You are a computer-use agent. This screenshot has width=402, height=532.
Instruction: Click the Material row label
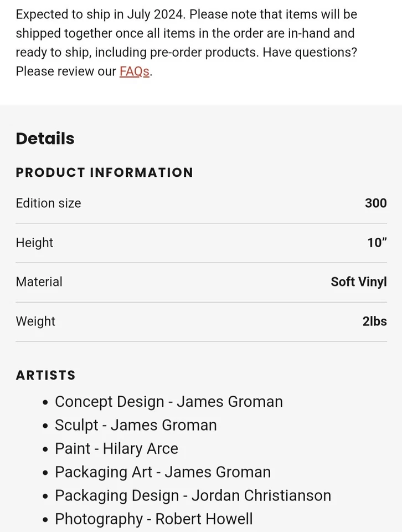point(39,282)
